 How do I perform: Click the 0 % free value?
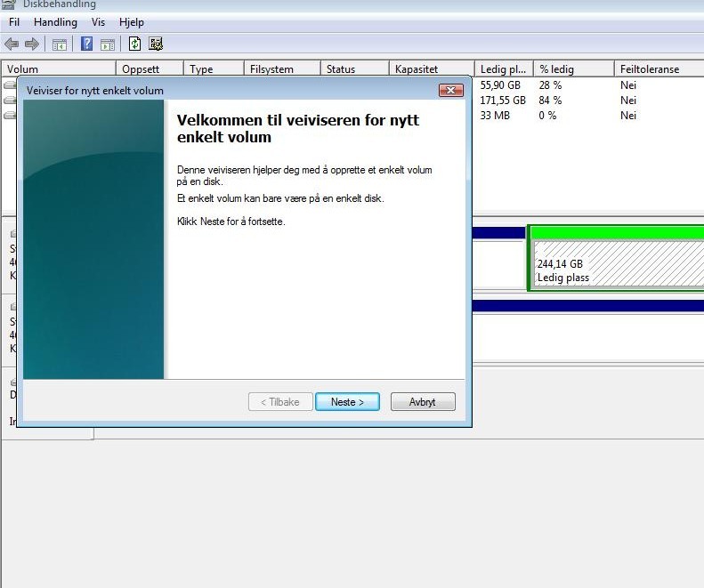pyautogui.click(x=547, y=116)
